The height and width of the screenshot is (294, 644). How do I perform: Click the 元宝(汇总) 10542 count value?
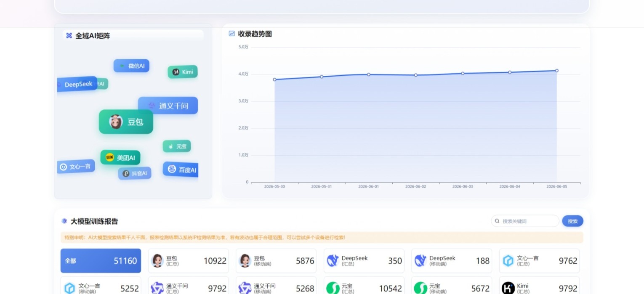point(391,289)
